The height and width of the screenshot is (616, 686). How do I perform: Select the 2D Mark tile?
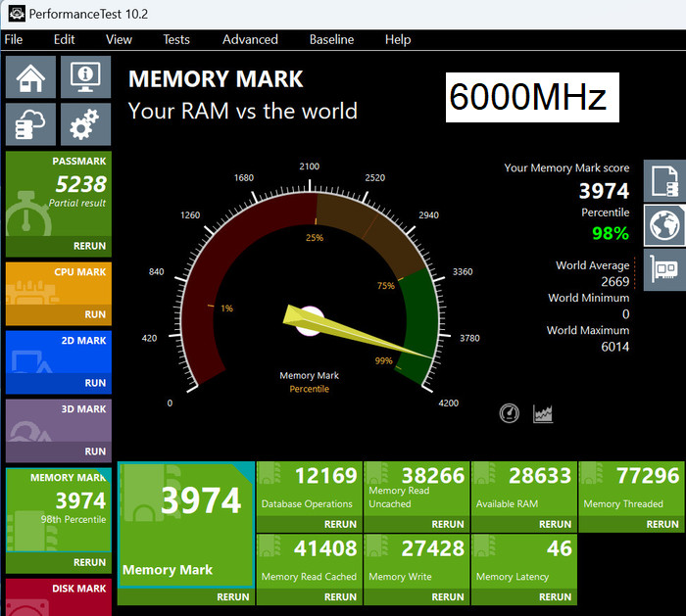pos(59,353)
